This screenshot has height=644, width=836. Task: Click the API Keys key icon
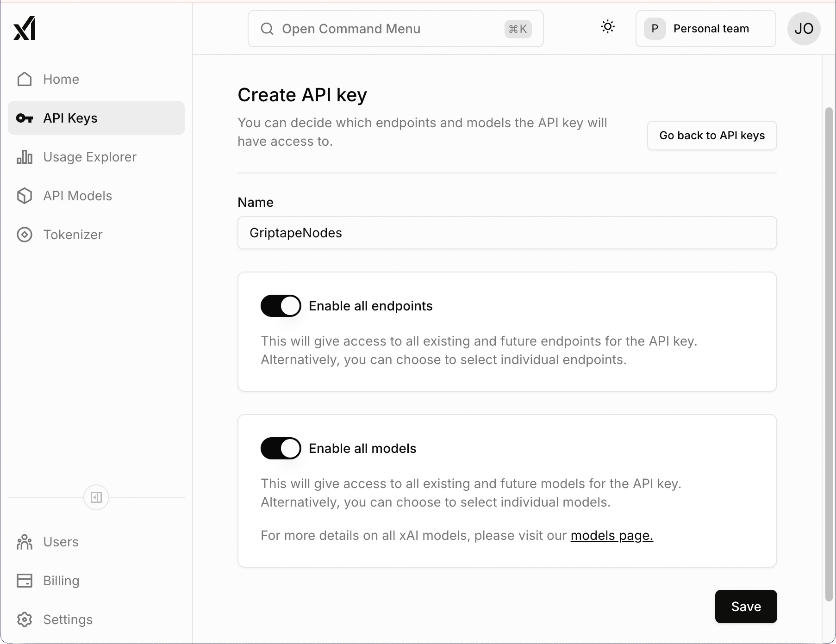coord(25,118)
